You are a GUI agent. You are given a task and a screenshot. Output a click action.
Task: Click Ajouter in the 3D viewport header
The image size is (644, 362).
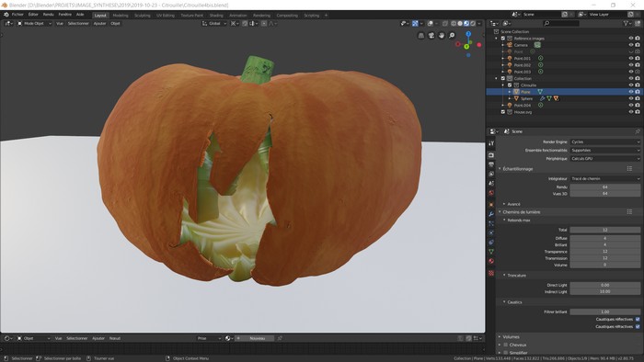point(99,23)
